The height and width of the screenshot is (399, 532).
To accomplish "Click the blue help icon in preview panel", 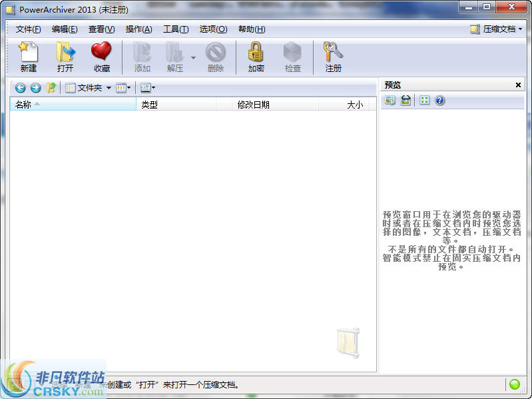I will point(439,101).
